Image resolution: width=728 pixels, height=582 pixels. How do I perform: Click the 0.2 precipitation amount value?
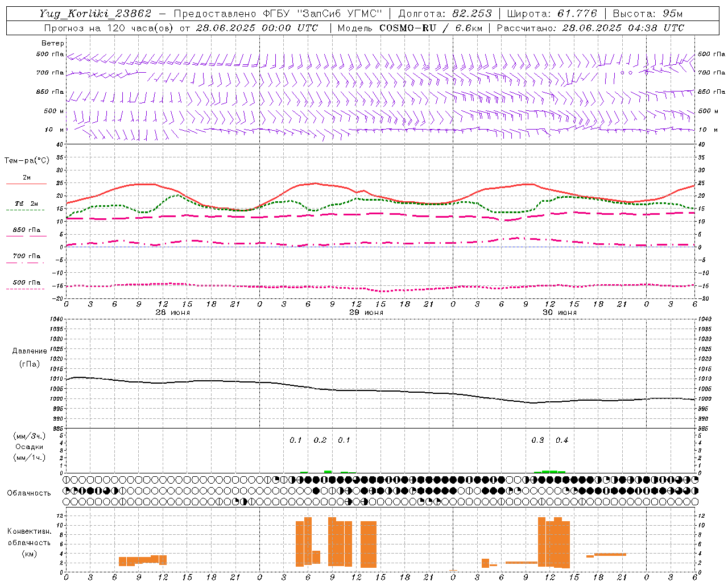click(x=320, y=440)
